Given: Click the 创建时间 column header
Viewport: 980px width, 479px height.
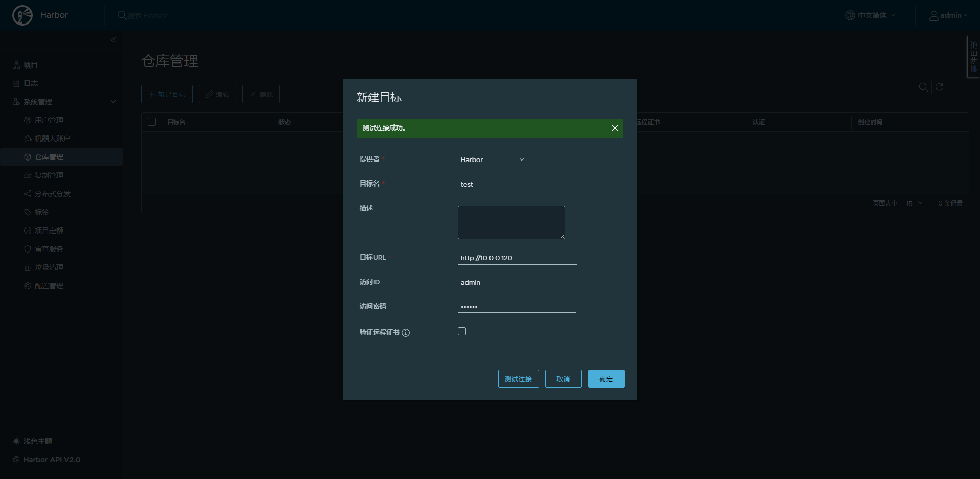Looking at the screenshot, I should pyautogui.click(x=870, y=122).
